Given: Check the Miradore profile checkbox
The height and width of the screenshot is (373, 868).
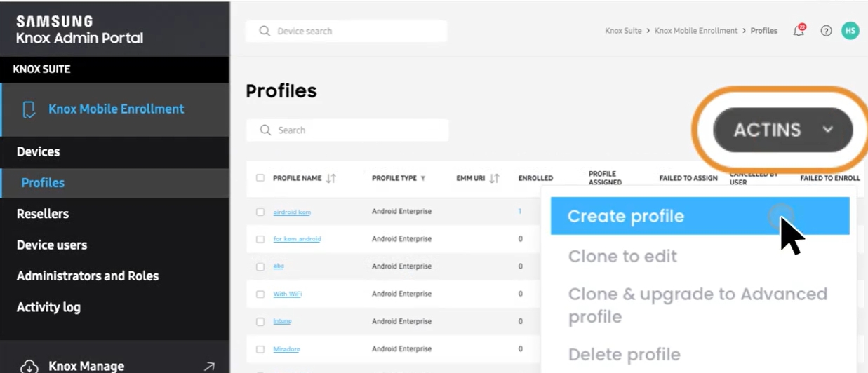Looking at the screenshot, I should (x=260, y=348).
